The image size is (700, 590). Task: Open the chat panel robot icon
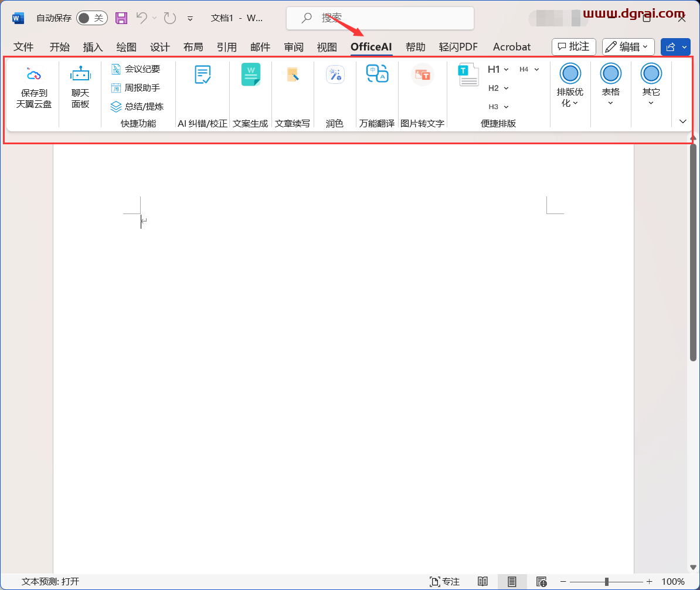click(80, 74)
